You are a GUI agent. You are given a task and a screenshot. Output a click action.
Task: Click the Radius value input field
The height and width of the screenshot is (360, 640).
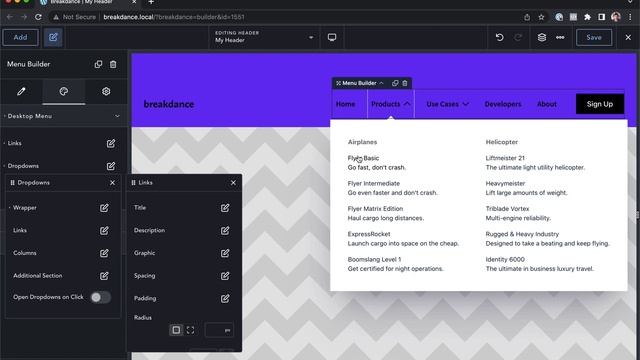coord(219,330)
